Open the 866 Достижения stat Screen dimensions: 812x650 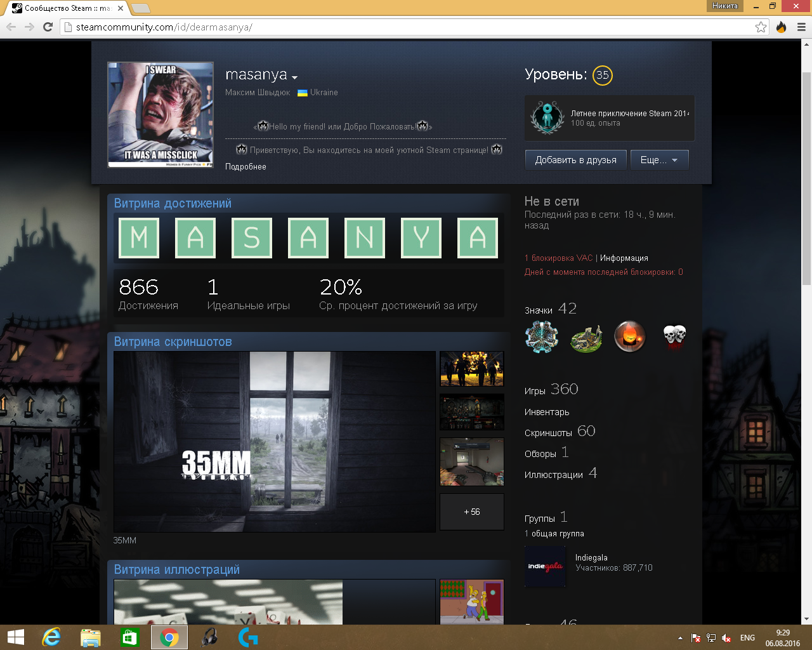(x=148, y=295)
